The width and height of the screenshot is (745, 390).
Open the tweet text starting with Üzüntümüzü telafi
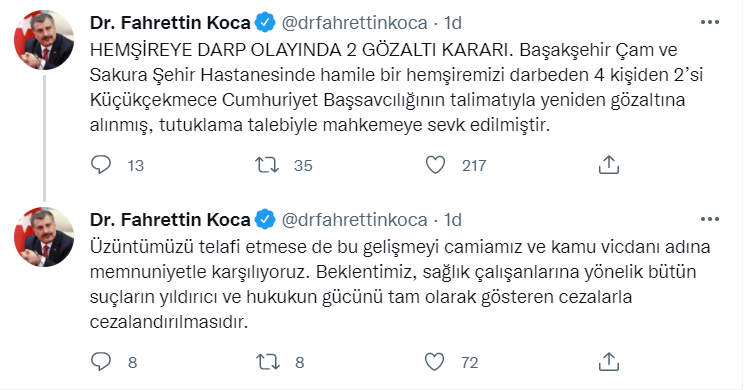click(x=400, y=285)
